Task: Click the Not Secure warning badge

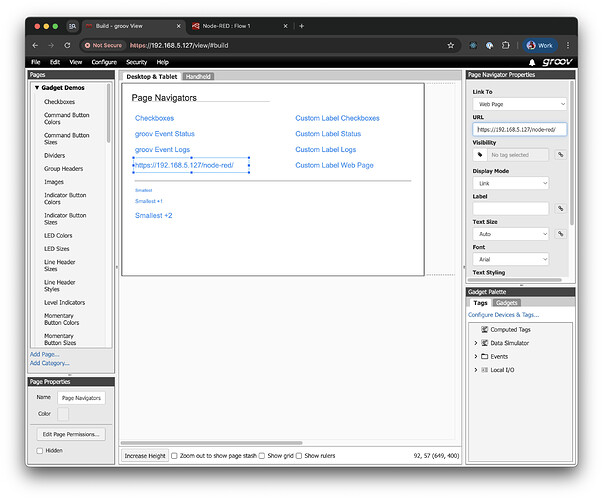Action: 103,45
